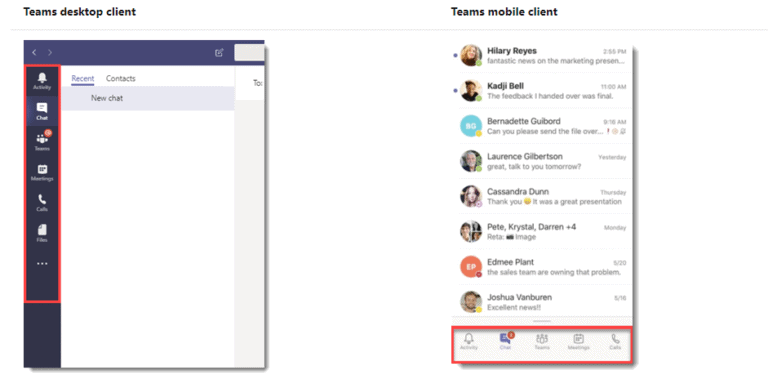Open Calls phone icon in desktop sidebar
Screen dimensions: 768x384
pos(42,203)
